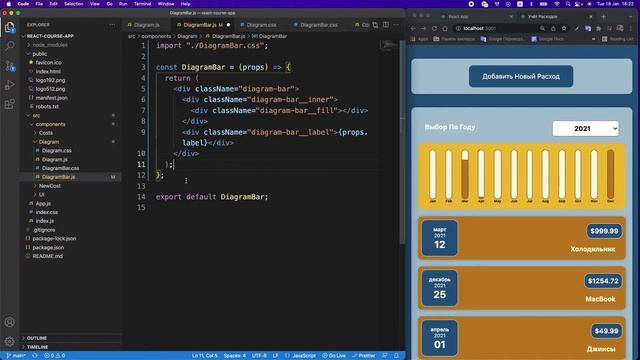Image resolution: width=640 pixels, height=360 pixels.
Task: Expand the NewCost folder
Action: pos(49,186)
